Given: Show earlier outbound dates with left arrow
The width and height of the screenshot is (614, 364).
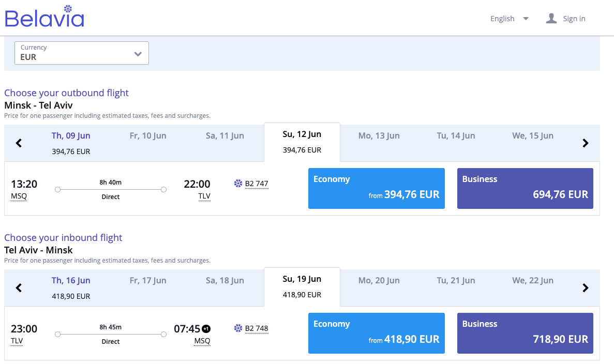Looking at the screenshot, I should point(19,143).
